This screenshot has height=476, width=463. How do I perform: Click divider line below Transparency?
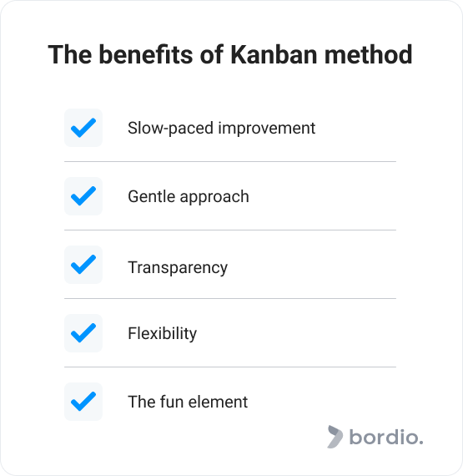(230, 298)
